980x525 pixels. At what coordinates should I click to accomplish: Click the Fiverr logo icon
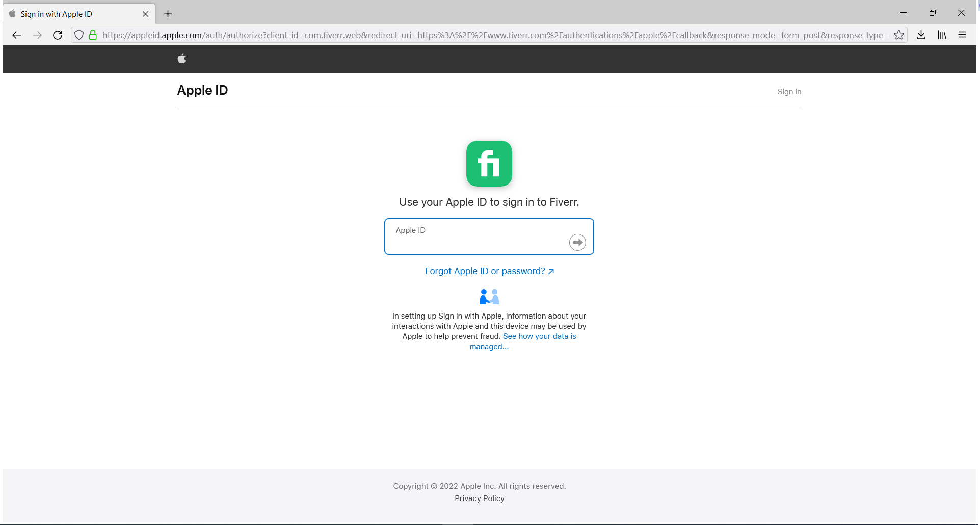(488, 164)
